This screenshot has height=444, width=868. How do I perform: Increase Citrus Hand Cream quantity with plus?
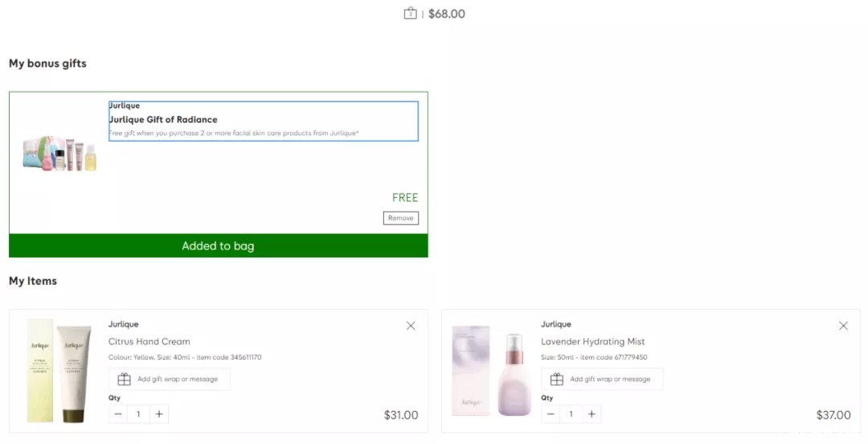pos(159,414)
